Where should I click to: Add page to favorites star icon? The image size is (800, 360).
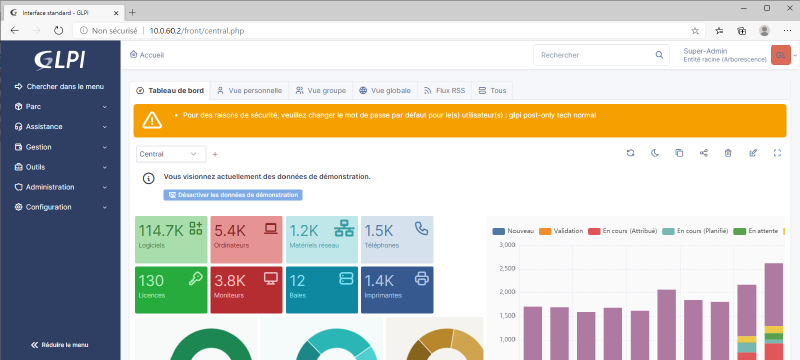click(695, 31)
